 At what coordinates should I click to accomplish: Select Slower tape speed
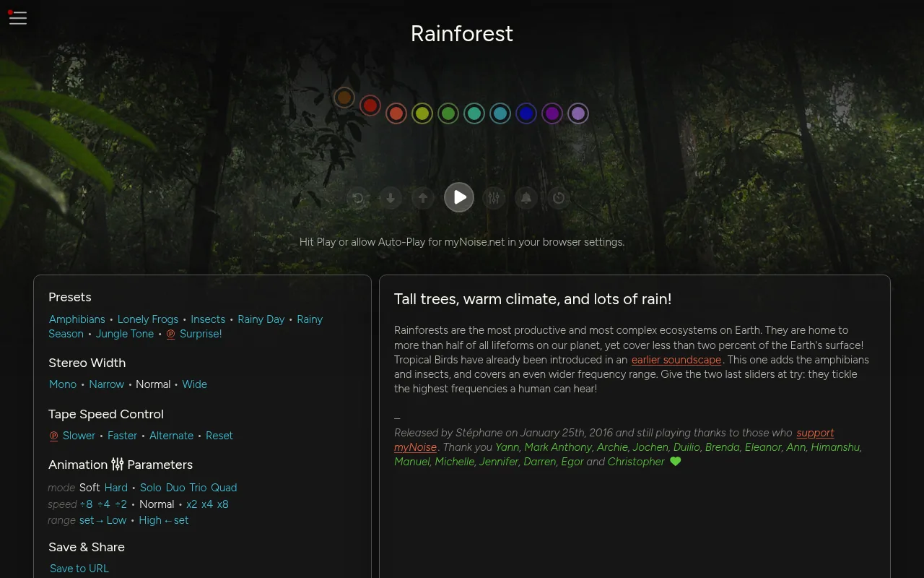(79, 436)
